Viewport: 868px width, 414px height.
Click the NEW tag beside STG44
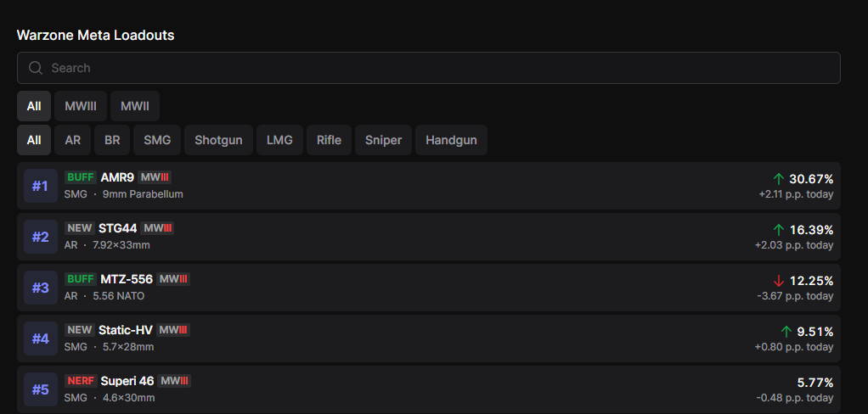[79, 228]
